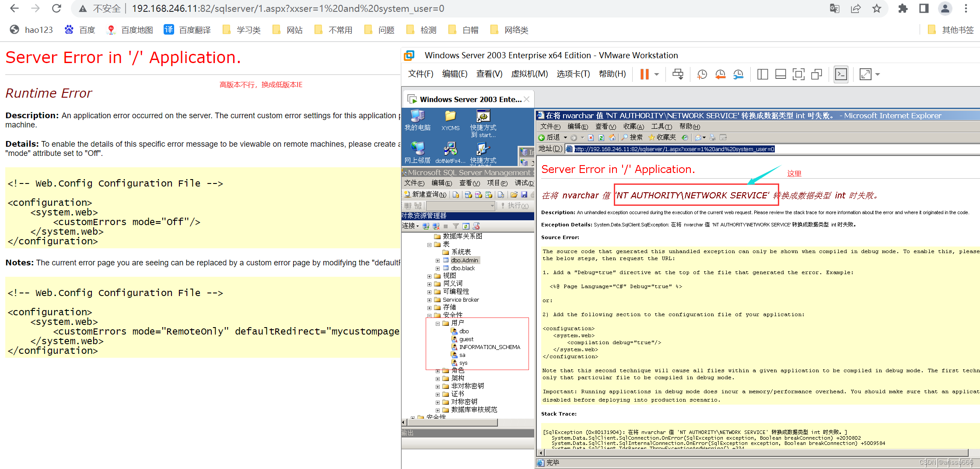Open the pause button dropdown arrow in VMware

pos(656,74)
